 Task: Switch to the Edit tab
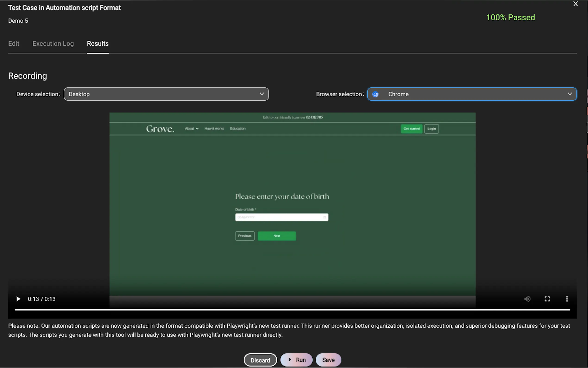pyautogui.click(x=14, y=44)
